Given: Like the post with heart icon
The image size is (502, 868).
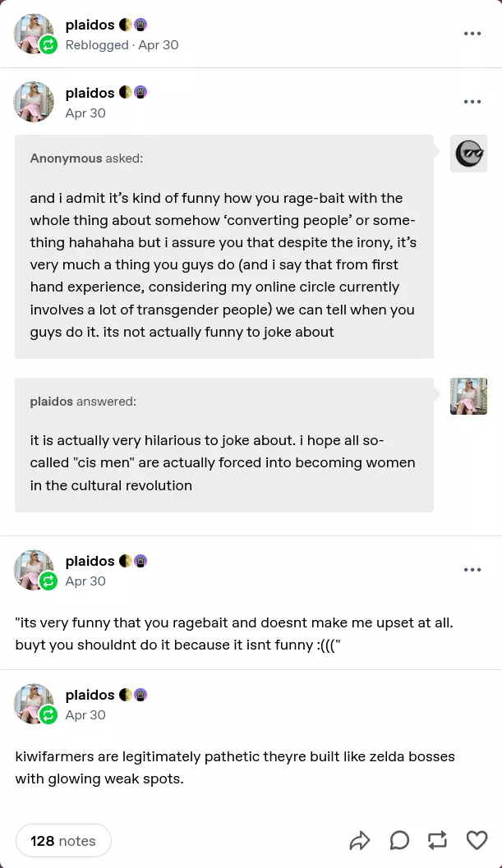Looking at the screenshot, I should pos(477,840).
